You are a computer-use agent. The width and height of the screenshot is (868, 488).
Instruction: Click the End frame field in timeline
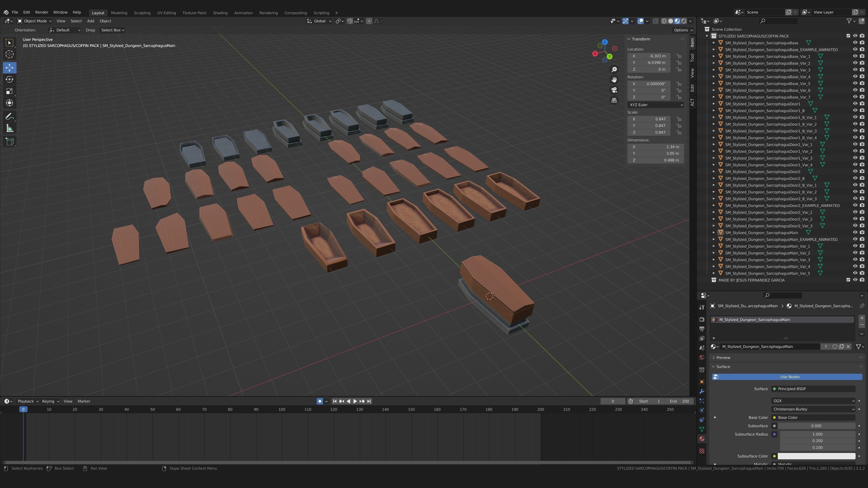click(x=679, y=401)
